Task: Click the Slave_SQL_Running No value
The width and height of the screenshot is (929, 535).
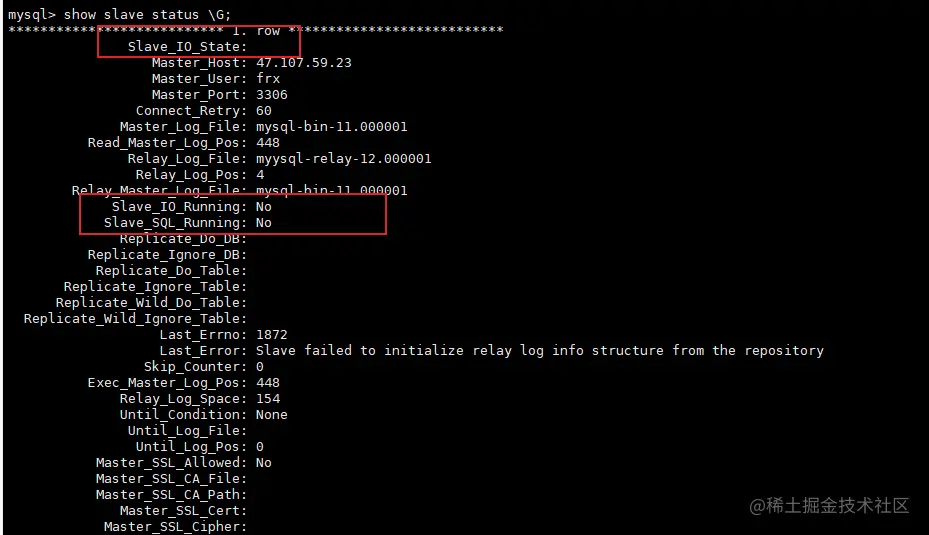Action: coord(264,223)
